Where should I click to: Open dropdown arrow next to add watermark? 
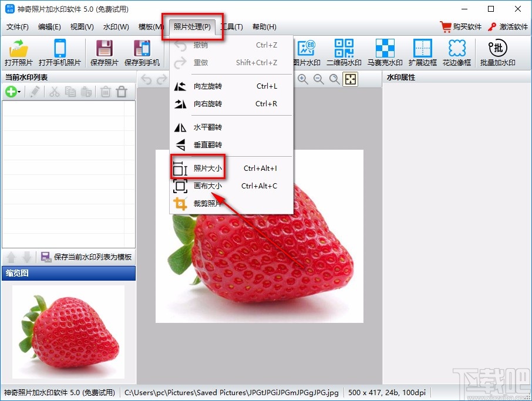[x=19, y=92]
